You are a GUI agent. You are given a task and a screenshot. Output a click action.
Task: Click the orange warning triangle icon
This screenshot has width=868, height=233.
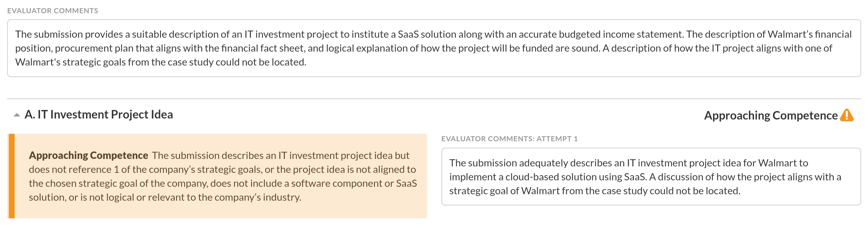[847, 115]
